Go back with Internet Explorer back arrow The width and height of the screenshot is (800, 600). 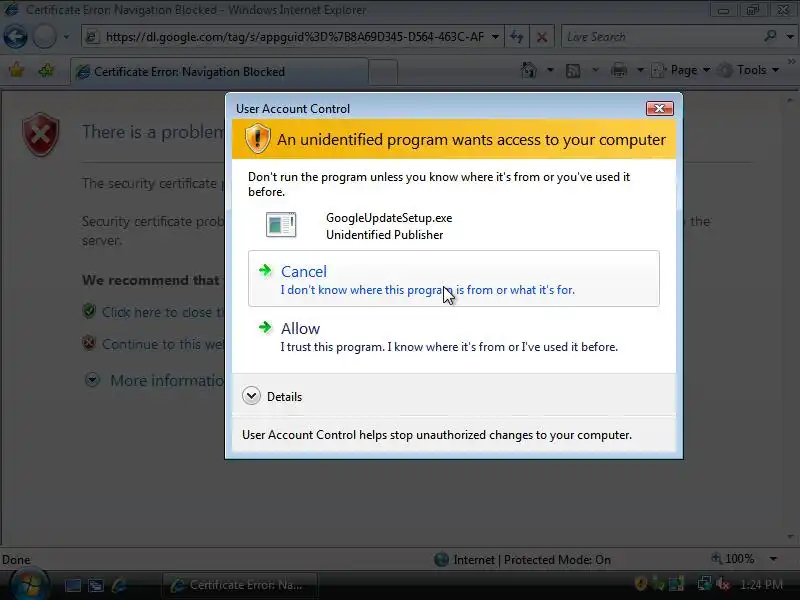point(15,37)
